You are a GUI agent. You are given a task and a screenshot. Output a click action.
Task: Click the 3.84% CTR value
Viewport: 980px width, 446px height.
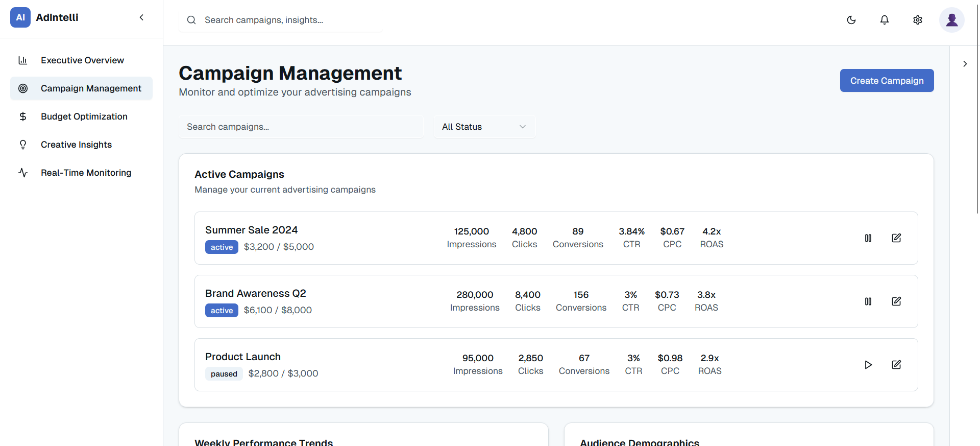632,231
